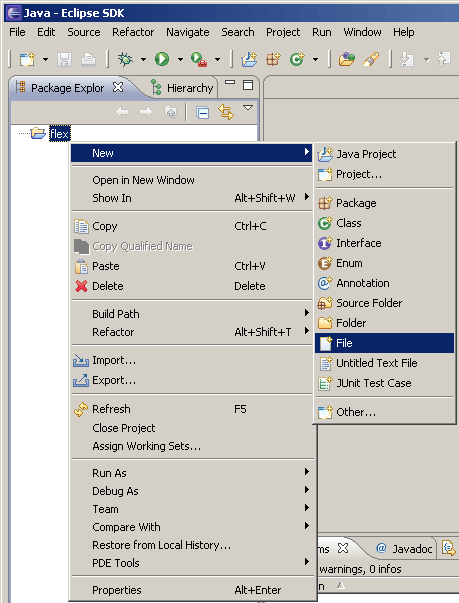Viewport: 459px width, 603px height.
Task: Expand the Show In submenu
Action: (192, 198)
